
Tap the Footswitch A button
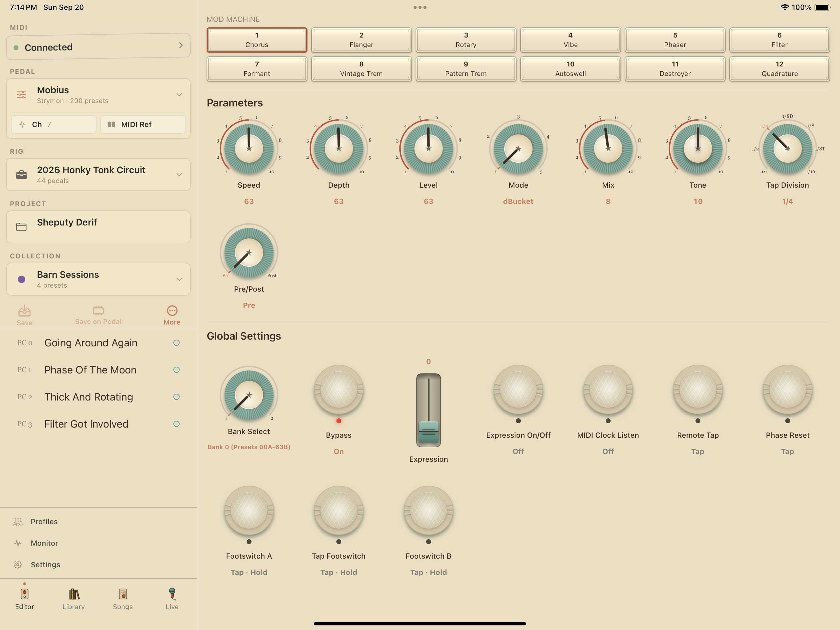249,511
